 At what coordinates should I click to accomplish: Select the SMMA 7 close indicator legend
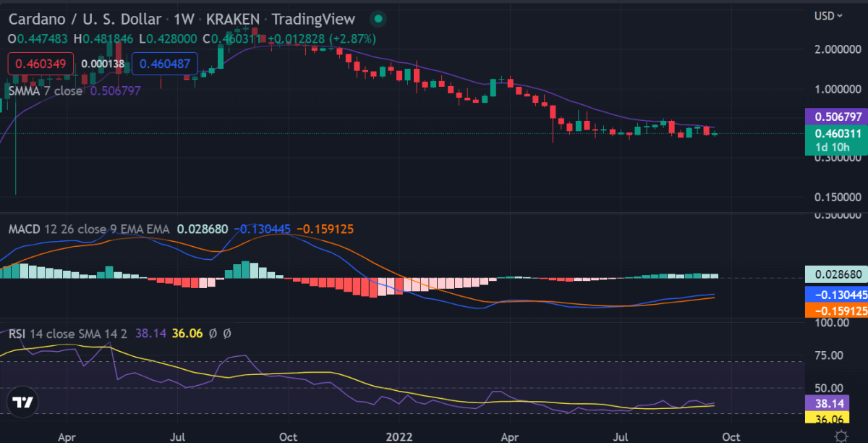pyautogui.click(x=45, y=90)
